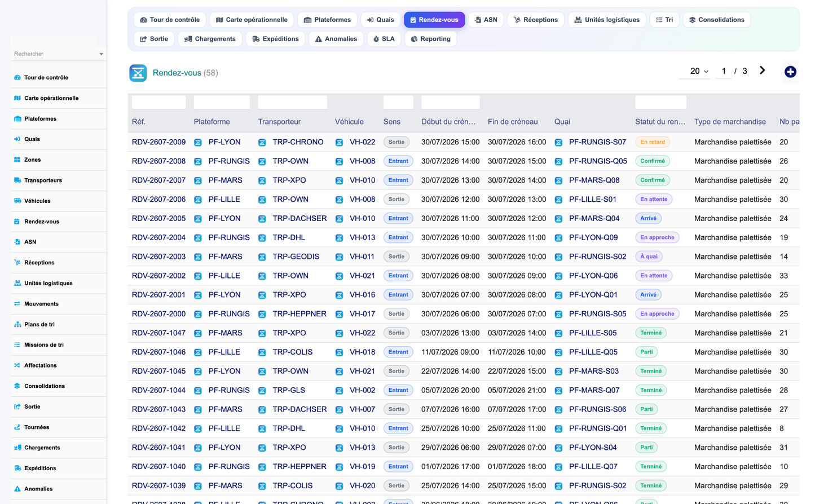This screenshot has height=504, width=815.
Task: Switch to Plateformes top tab
Action: 327,20
